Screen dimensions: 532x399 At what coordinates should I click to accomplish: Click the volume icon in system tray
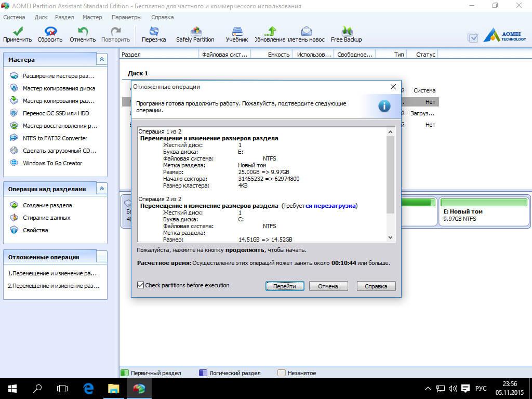[x=453, y=389]
